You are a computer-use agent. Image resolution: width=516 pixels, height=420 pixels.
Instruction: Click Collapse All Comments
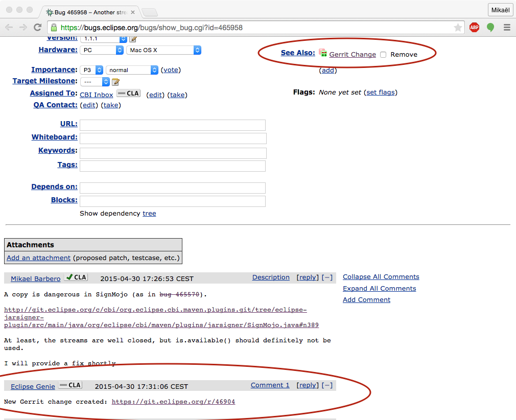point(381,277)
